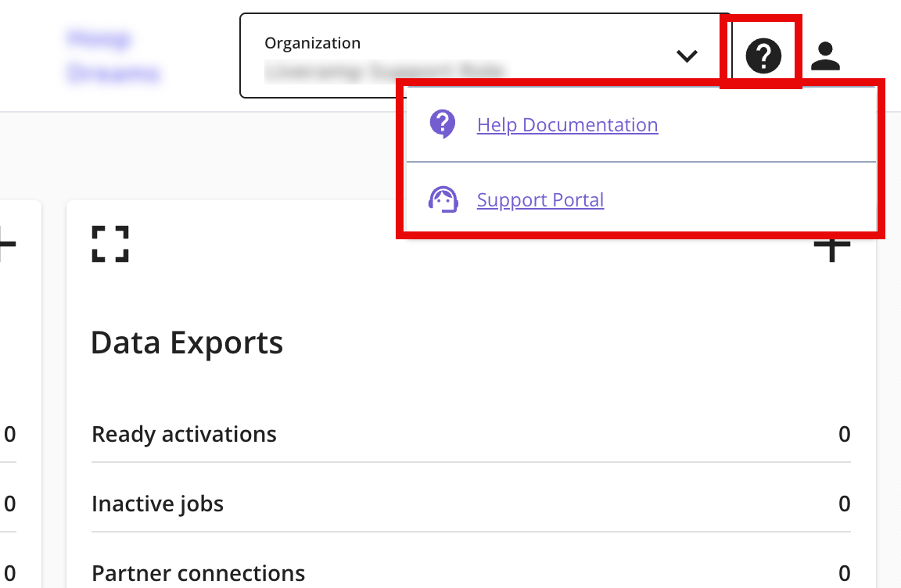Click the blurred company logo in header
The width and height of the screenshot is (901, 588).
[x=113, y=56]
